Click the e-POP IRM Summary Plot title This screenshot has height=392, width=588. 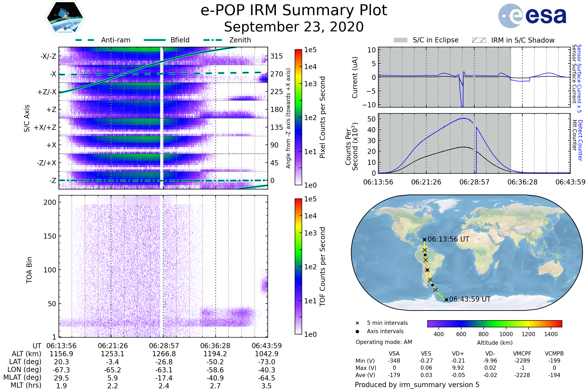coord(294,11)
